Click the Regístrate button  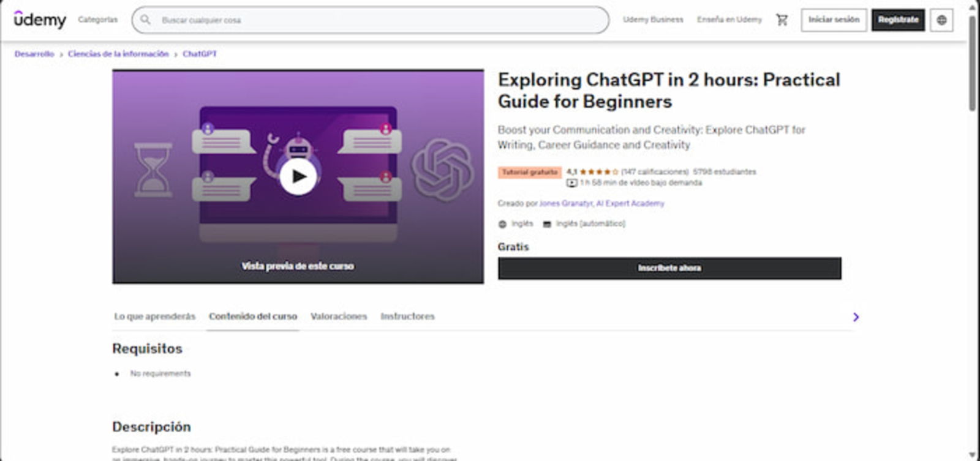point(898,20)
